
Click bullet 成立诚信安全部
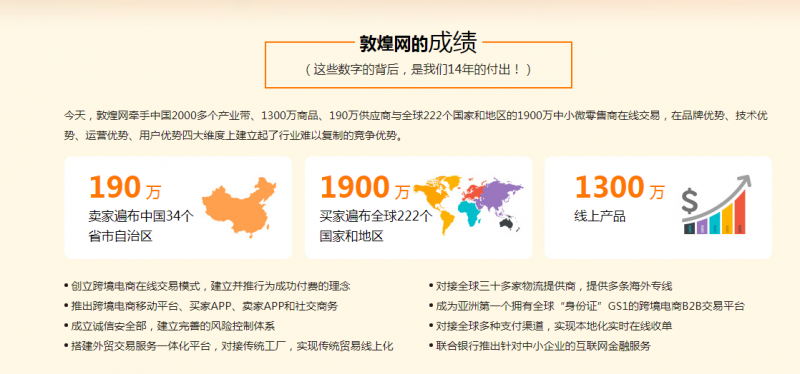(x=169, y=326)
